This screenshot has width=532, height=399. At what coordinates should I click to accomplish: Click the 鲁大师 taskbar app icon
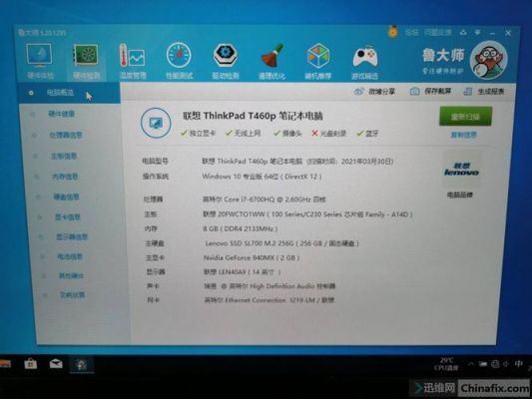82,365
